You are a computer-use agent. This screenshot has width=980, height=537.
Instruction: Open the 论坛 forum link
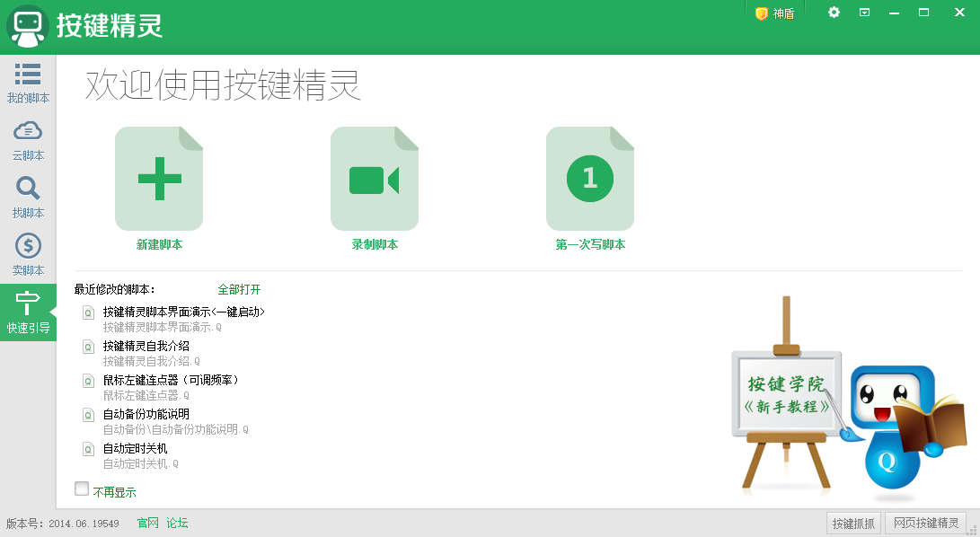tap(176, 522)
